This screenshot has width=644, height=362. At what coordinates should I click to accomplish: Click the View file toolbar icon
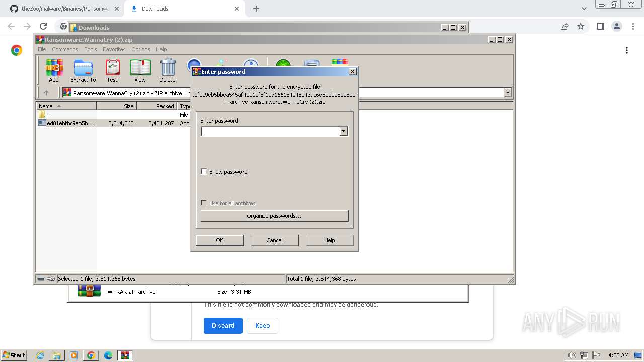point(140,70)
